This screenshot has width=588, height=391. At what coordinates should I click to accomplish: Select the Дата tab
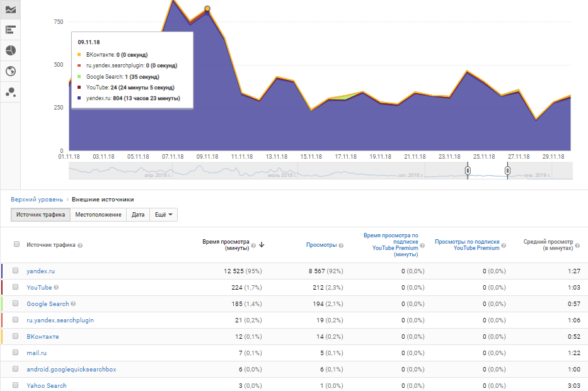(x=138, y=215)
